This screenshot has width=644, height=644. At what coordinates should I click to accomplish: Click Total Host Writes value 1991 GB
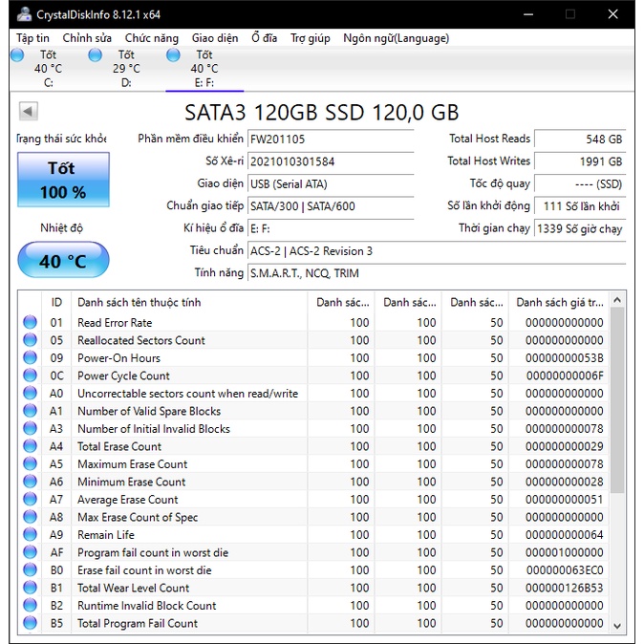point(580,161)
